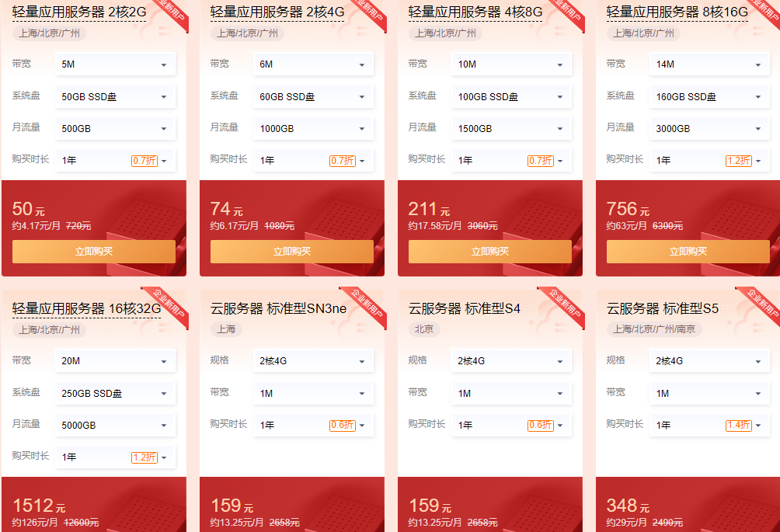Open monthly traffic dropdown 1000GB
Image resolution: width=780 pixels, height=532 pixels.
[313, 128]
